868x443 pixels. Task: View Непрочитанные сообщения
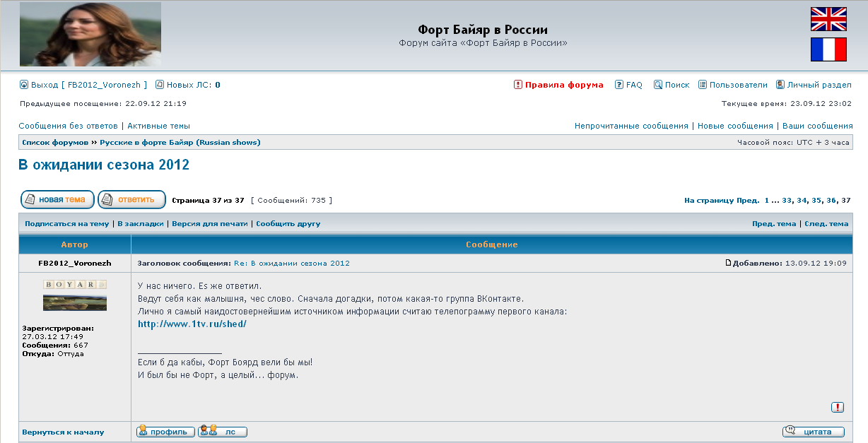[631, 126]
